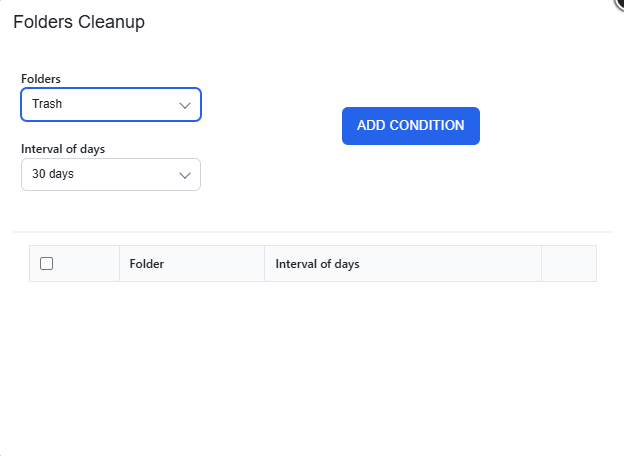Select the Trash value text in the folder field

click(x=47, y=104)
